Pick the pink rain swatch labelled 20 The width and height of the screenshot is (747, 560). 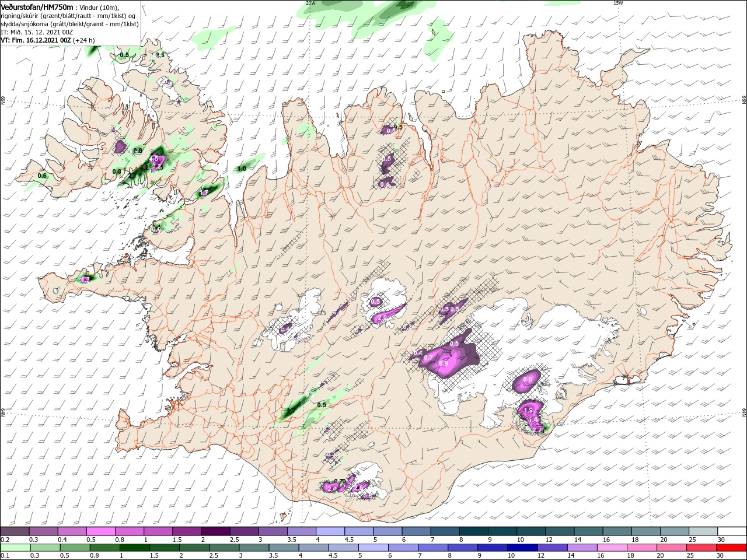click(x=671, y=548)
